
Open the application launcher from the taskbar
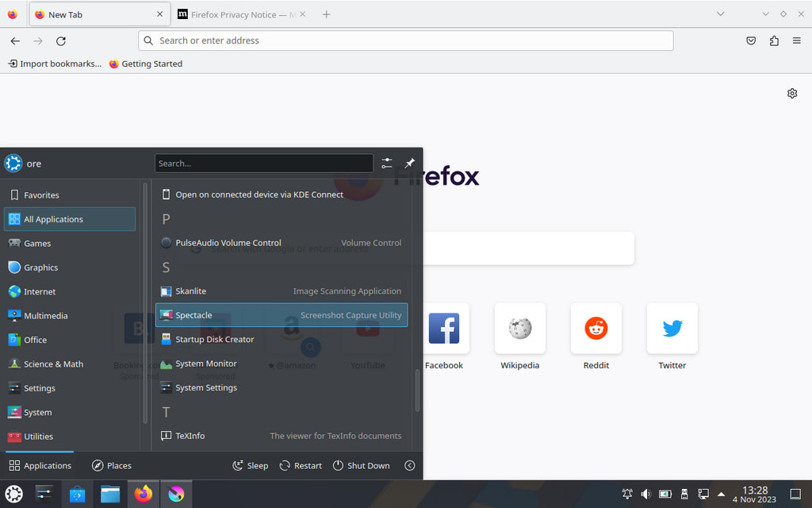[14, 494]
